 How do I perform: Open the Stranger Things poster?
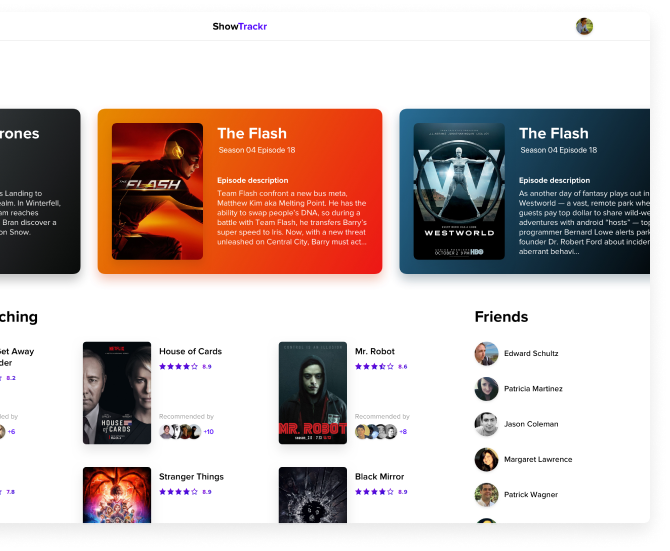(117, 495)
